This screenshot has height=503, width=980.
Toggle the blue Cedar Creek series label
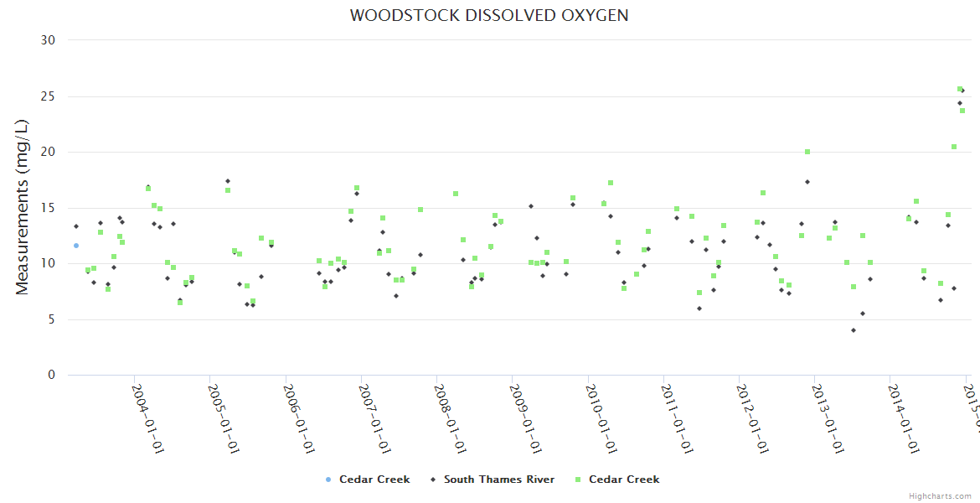tap(374, 480)
